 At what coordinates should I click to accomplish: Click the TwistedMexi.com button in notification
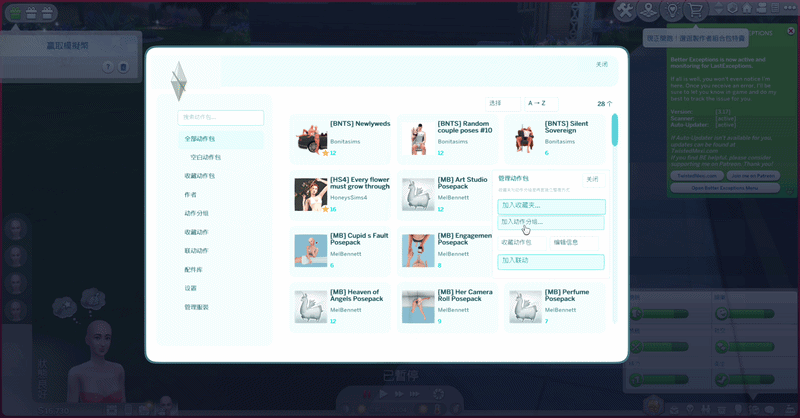point(697,176)
